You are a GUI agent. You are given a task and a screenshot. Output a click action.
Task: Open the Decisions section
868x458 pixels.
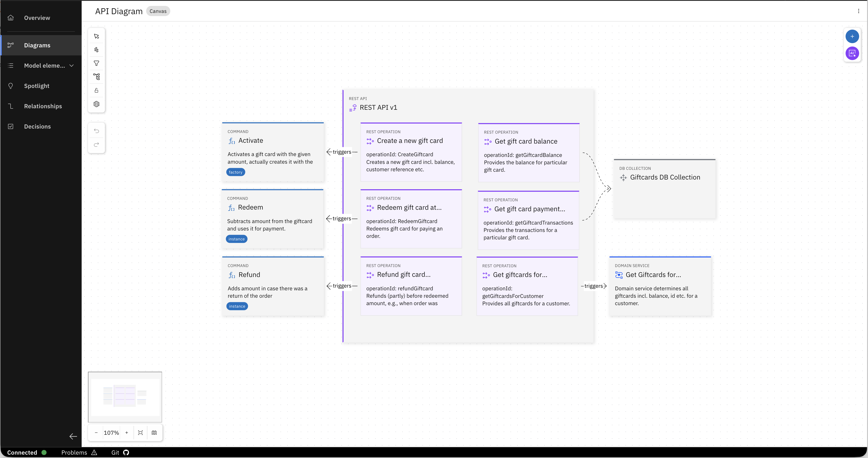point(37,126)
